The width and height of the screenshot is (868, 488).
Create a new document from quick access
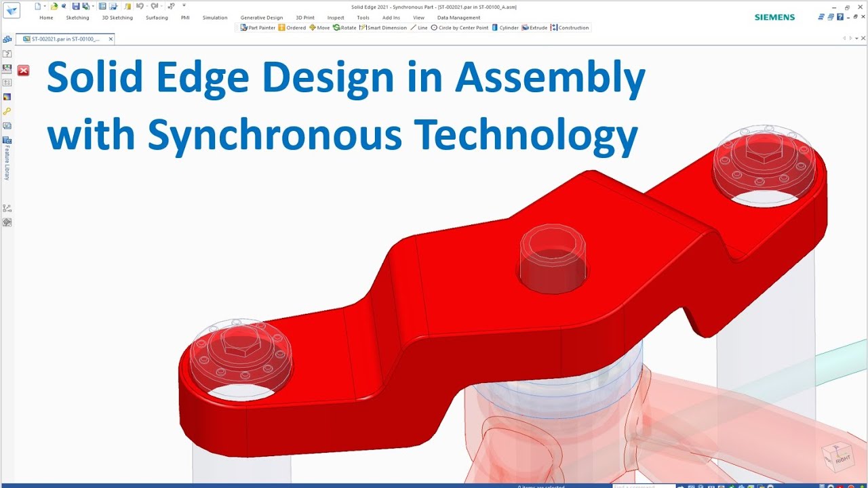pos(38,6)
